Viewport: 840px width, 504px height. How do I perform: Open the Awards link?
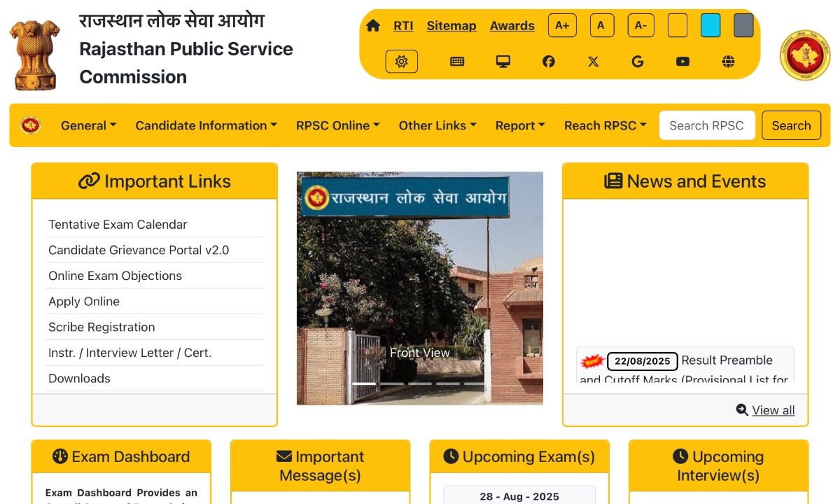tap(512, 26)
